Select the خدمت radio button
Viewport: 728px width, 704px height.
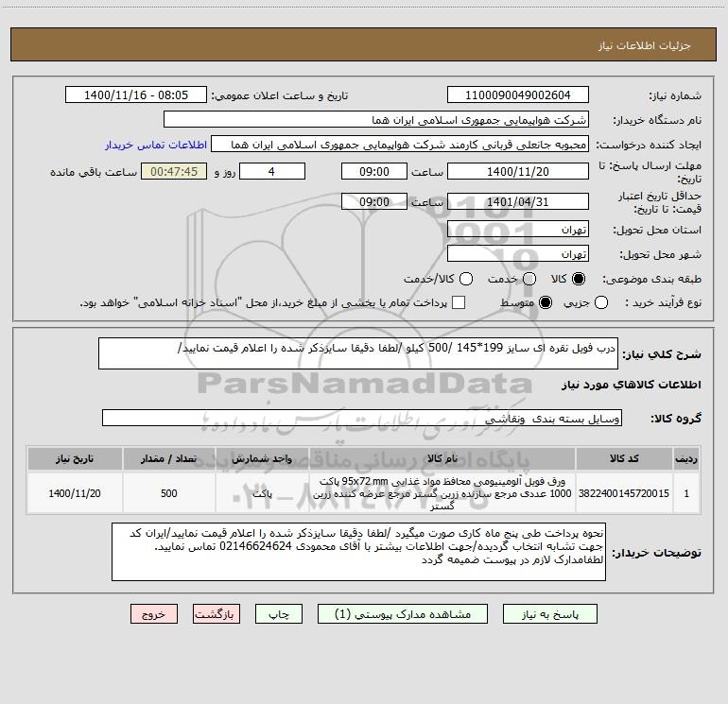(x=529, y=279)
